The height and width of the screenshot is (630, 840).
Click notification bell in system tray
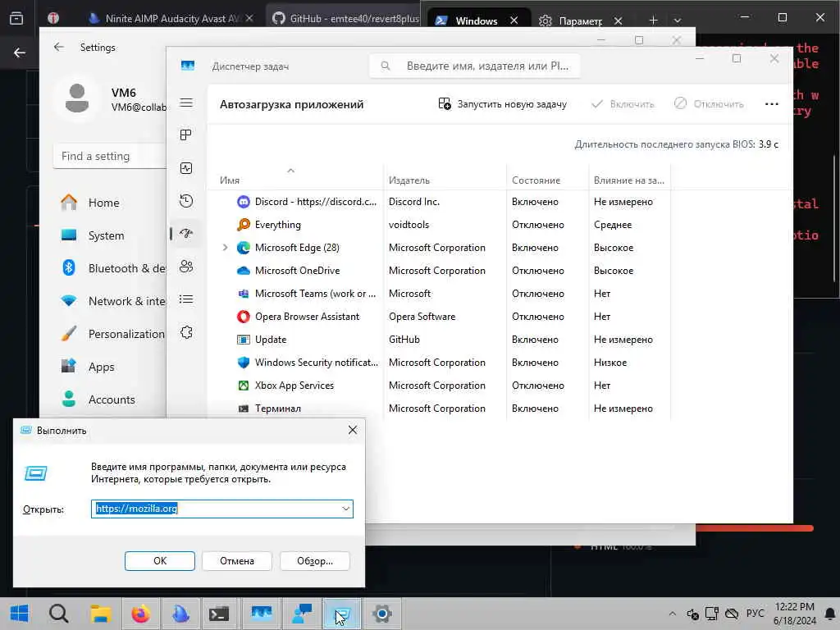pyautogui.click(x=830, y=614)
